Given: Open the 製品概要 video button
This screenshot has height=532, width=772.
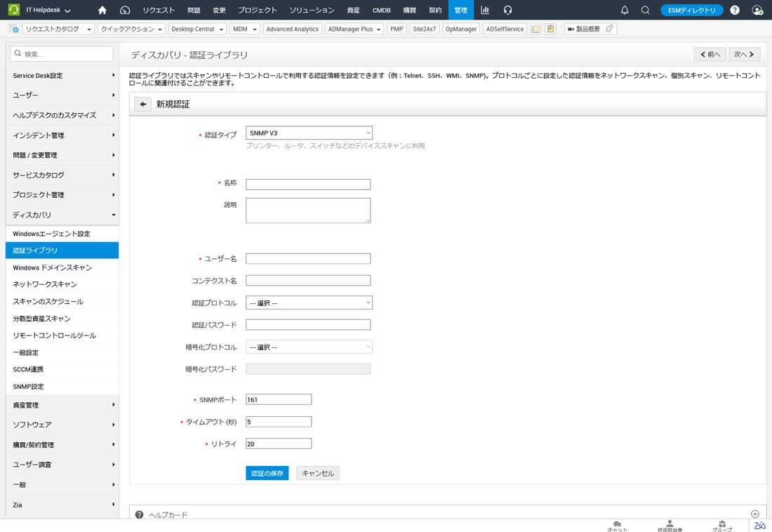Looking at the screenshot, I should [x=584, y=29].
